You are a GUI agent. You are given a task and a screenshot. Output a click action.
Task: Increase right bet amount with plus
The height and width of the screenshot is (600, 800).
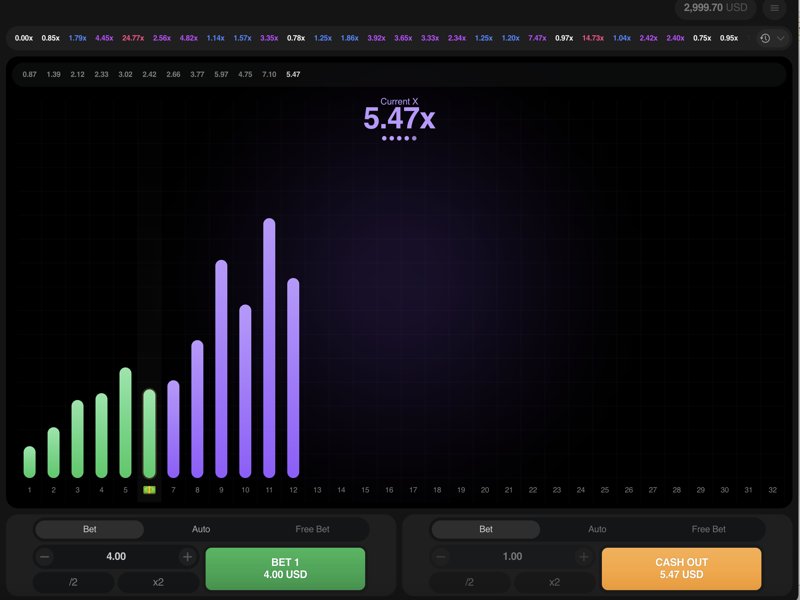pyautogui.click(x=584, y=557)
